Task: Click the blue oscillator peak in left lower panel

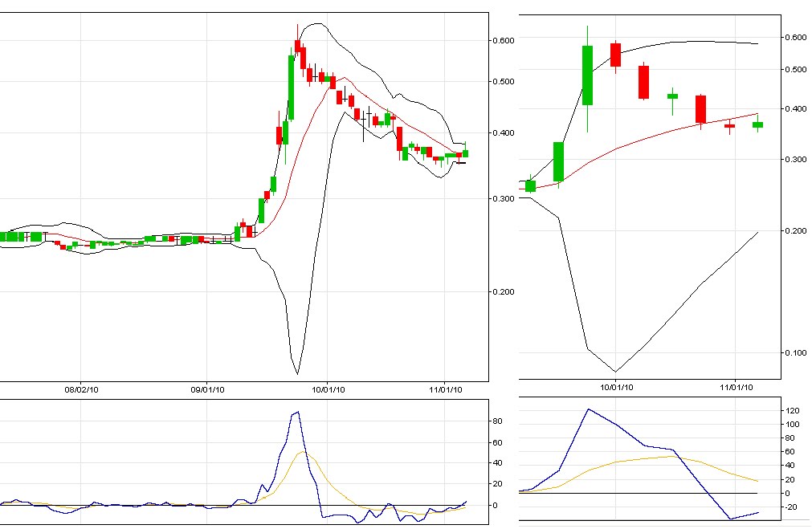Action: coord(297,412)
